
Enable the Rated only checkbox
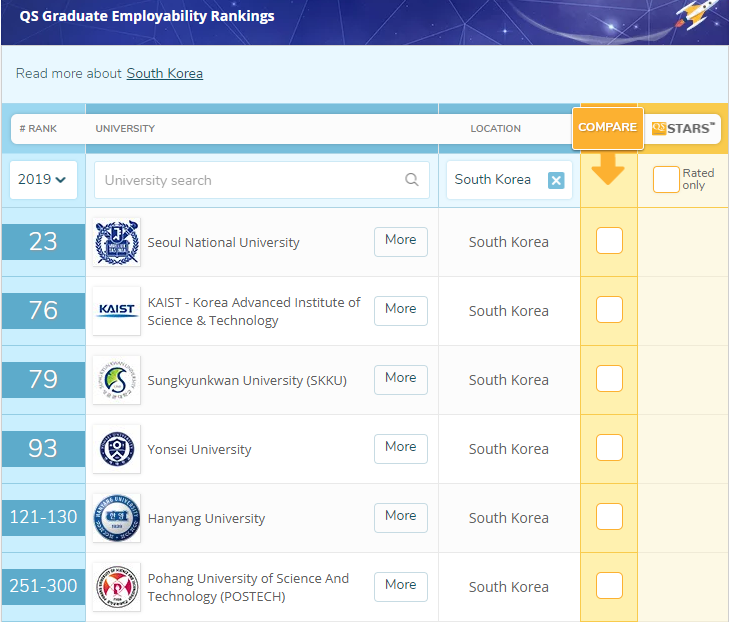[666, 180]
